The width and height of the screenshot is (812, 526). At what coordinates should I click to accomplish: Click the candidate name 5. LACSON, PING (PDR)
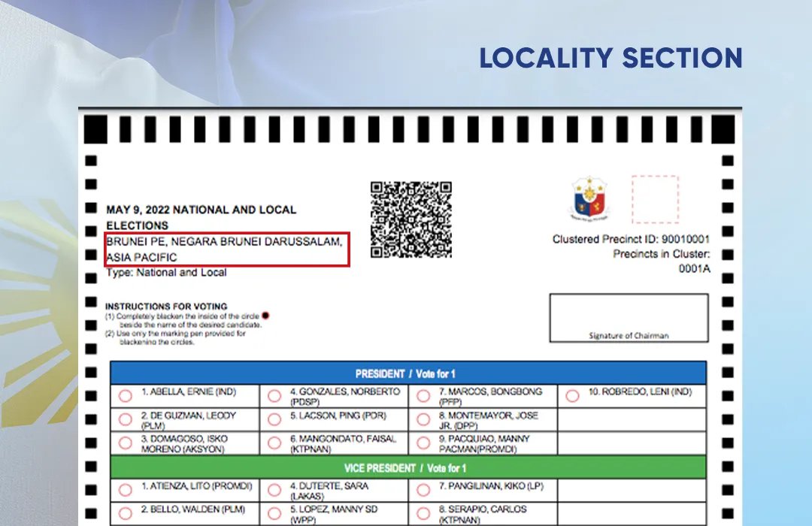click(x=338, y=416)
